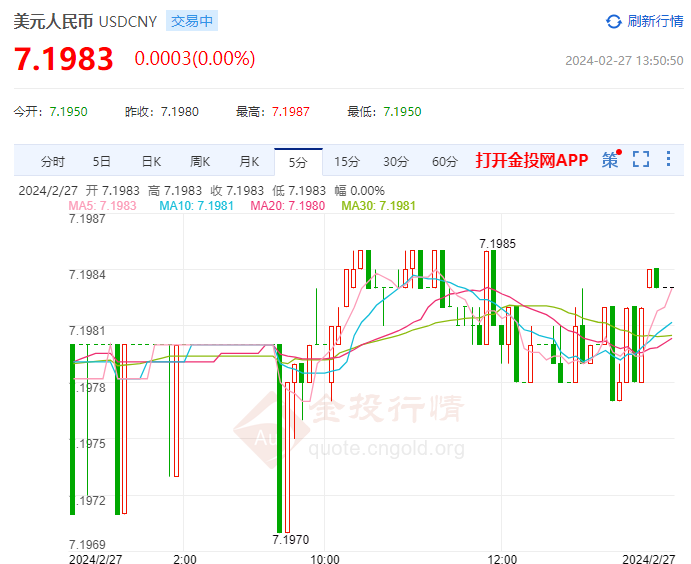Click the MA30: 7.1981 legend label
This screenshot has height=564, width=691.
coord(379,206)
